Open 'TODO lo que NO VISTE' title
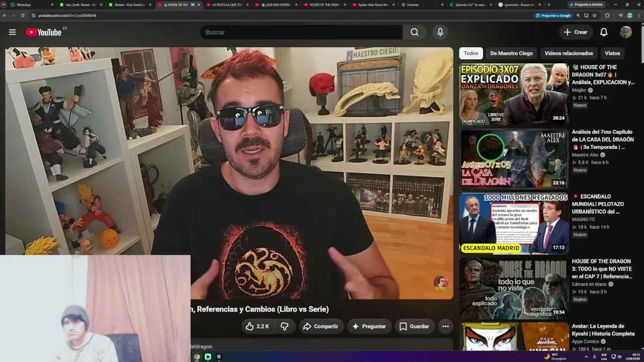Image resolution: width=644 pixels, height=362 pixels. (602, 269)
